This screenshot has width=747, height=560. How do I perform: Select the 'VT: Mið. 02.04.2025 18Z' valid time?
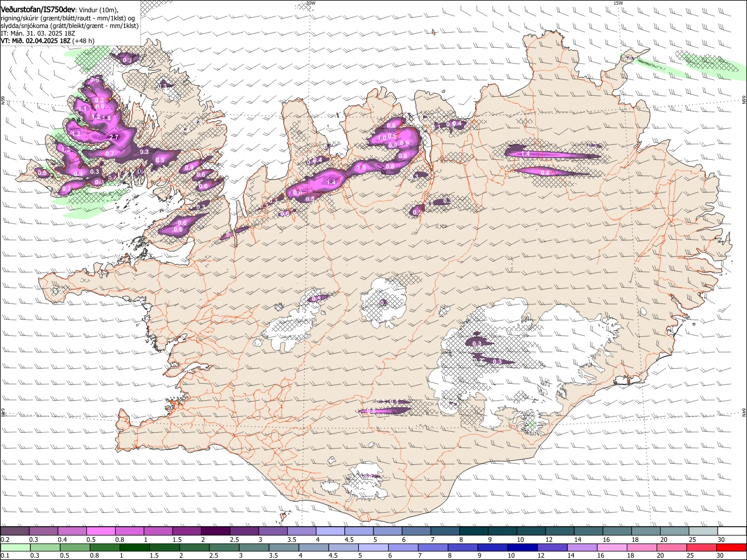click(x=35, y=41)
